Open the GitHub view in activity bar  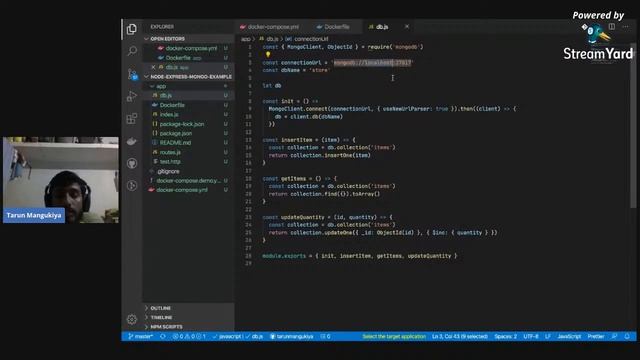pyautogui.click(x=132, y=163)
